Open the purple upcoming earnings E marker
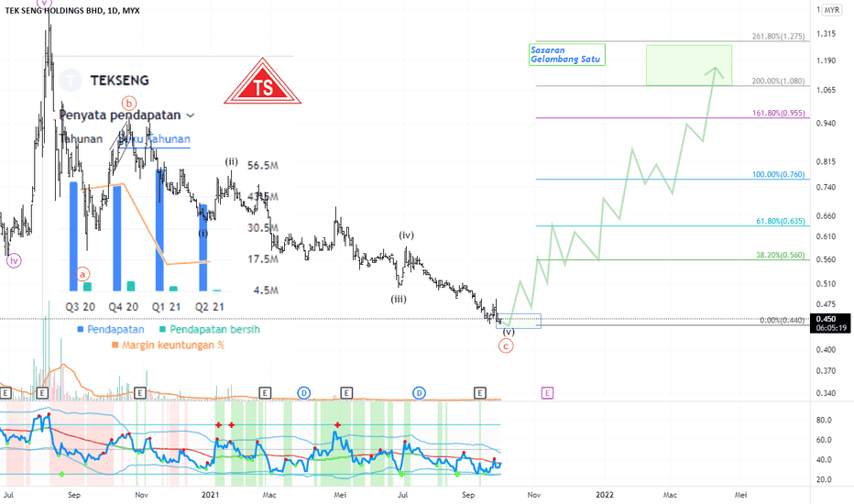 coord(547,393)
